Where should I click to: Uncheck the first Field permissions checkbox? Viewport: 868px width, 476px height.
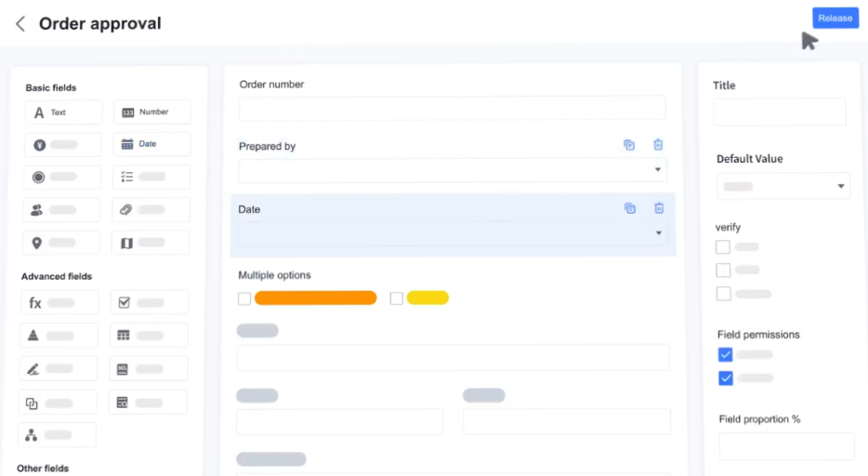[725, 354]
